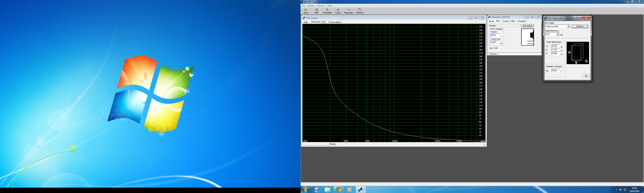Maximize the Vented DD512B project window
The height and width of the screenshot is (193, 644).
click(x=532, y=17)
